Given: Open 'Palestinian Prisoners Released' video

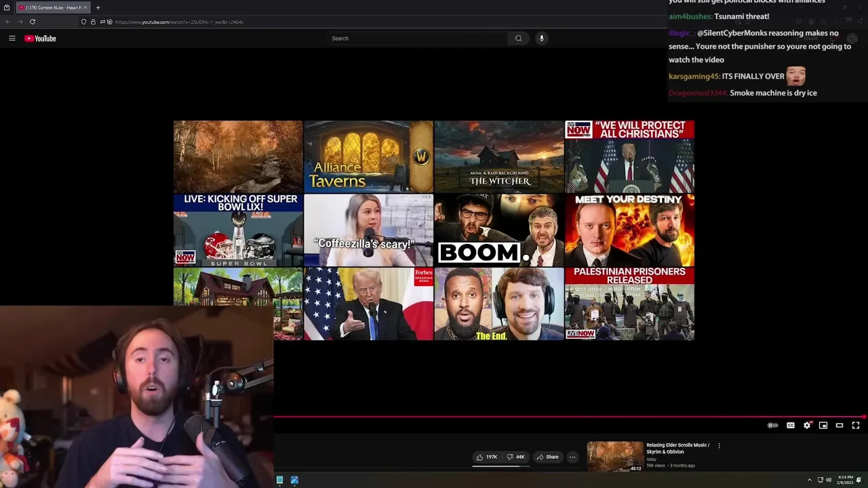Looking at the screenshot, I should [x=629, y=304].
